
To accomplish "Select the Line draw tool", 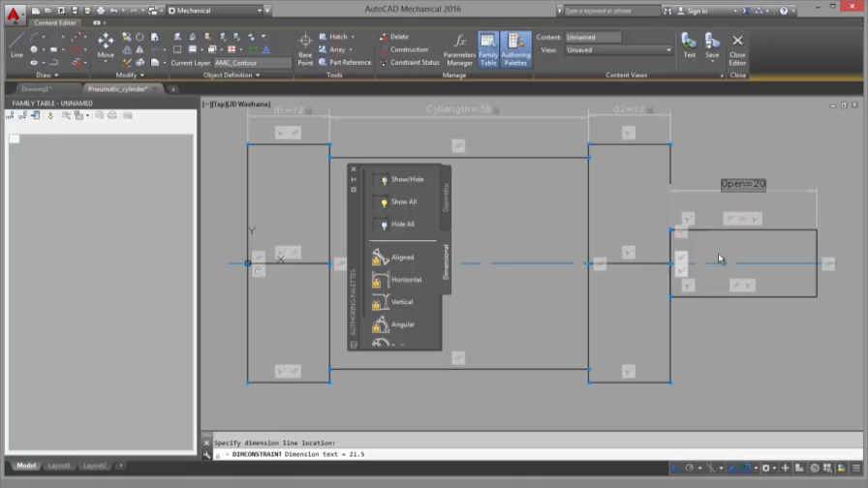I will pyautogui.click(x=16, y=45).
